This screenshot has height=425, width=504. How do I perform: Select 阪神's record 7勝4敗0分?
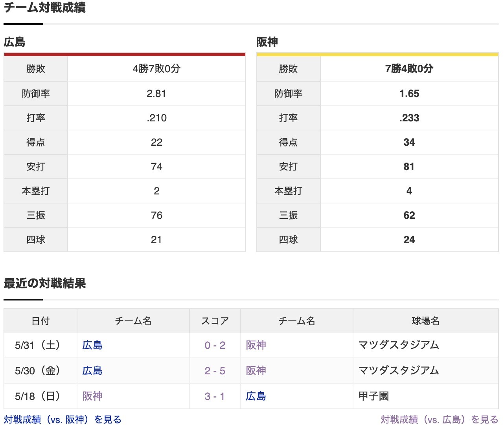click(x=409, y=69)
